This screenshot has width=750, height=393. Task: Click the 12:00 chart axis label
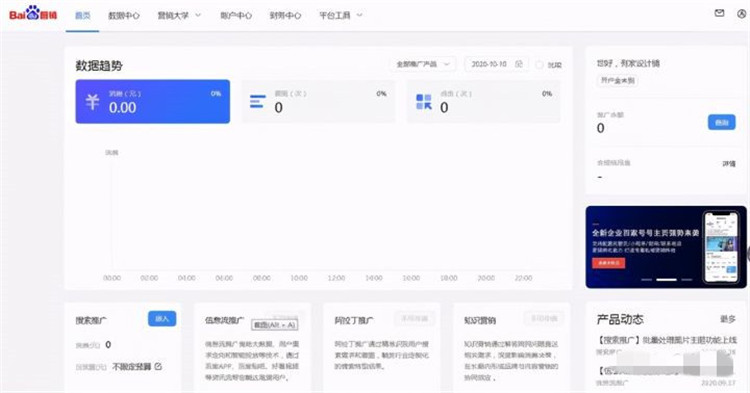point(336,278)
